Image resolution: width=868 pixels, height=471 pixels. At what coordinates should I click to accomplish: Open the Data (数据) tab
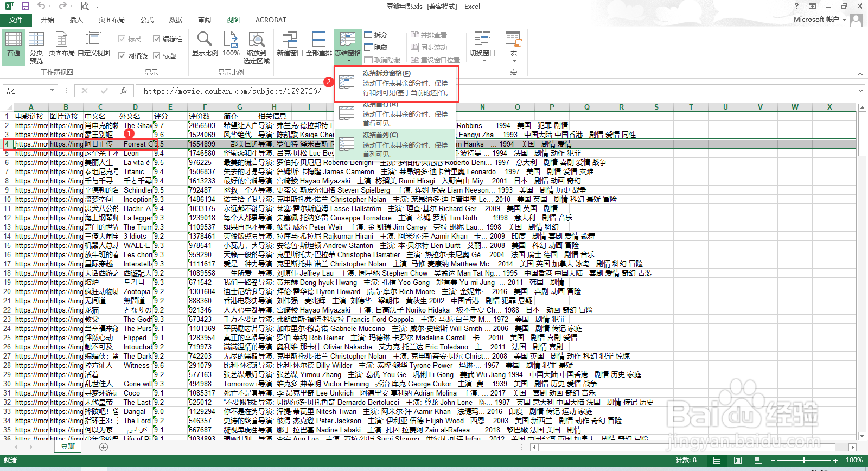click(x=176, y=20)
